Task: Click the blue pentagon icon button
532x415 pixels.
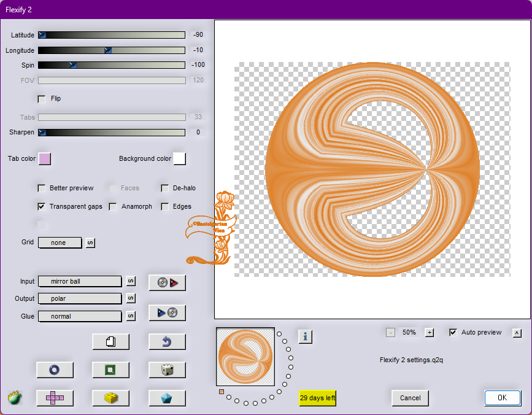Action: click(167, 398)
